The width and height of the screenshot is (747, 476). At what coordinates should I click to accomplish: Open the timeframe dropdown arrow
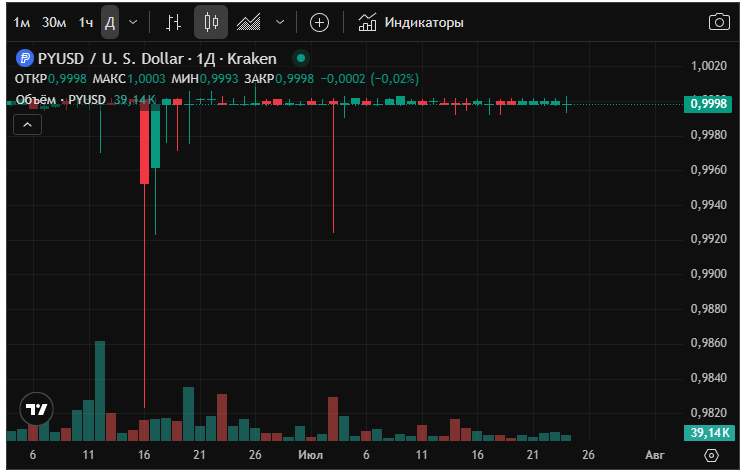click(133, 22)
